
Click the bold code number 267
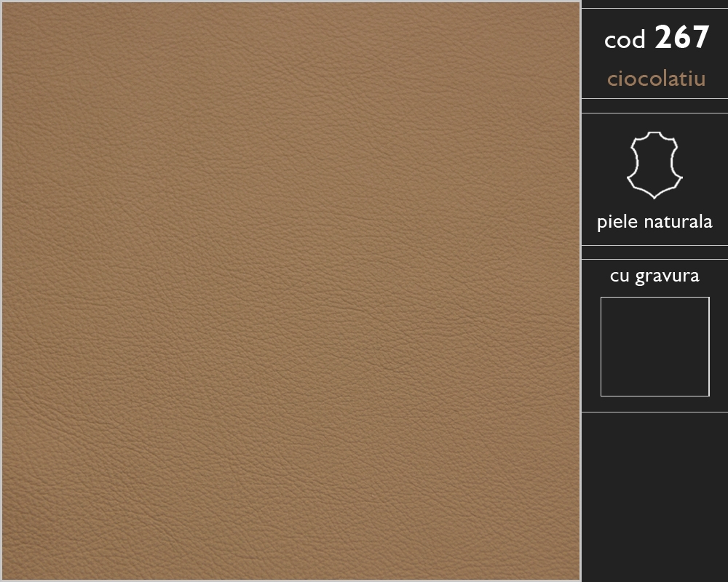pyautogui.click(x=681, y=37)
